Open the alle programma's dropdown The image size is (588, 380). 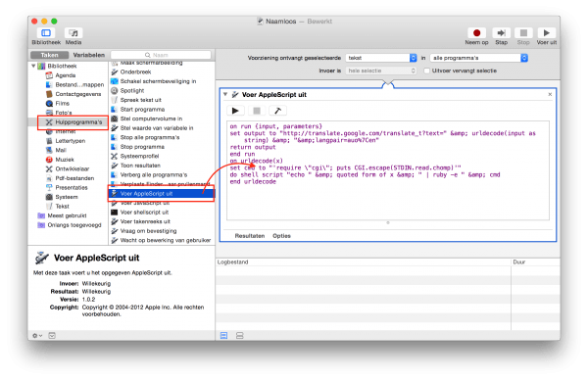pos(479,58)
